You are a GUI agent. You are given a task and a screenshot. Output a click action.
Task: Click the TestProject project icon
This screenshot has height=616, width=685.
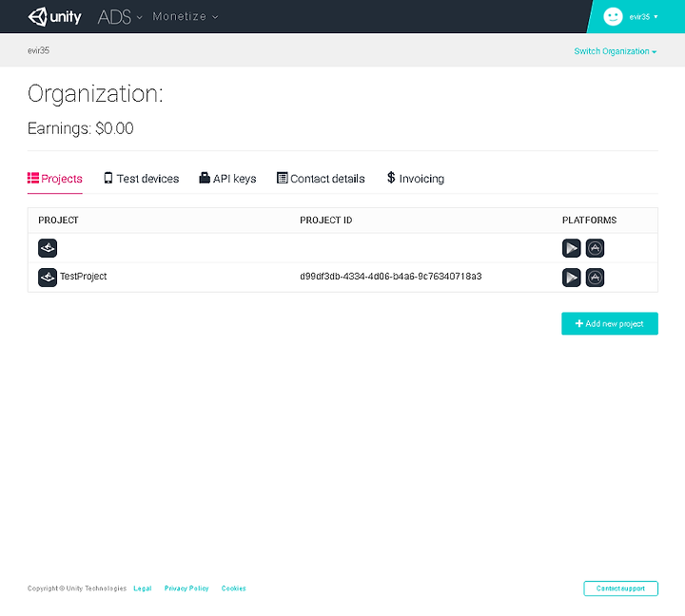(48, 278)
